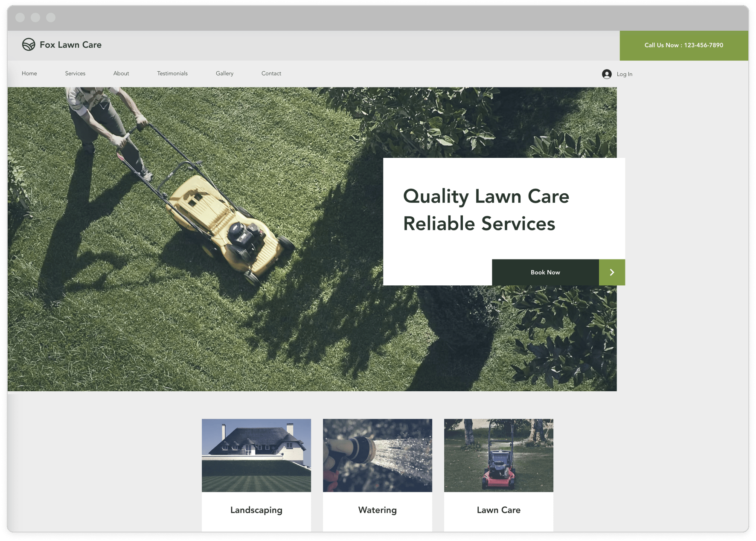Click the user profile icon next to Log In
756x541 pixels.
pyautogui.click(x=606, y=74)
